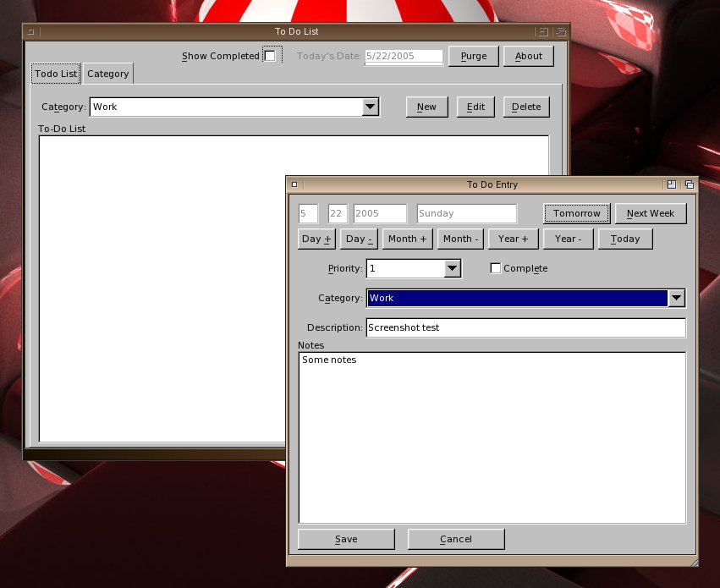Viewport: 720px width, 588px height.
Task: Mark the entry as Complete
Action: tap(496, 268)
